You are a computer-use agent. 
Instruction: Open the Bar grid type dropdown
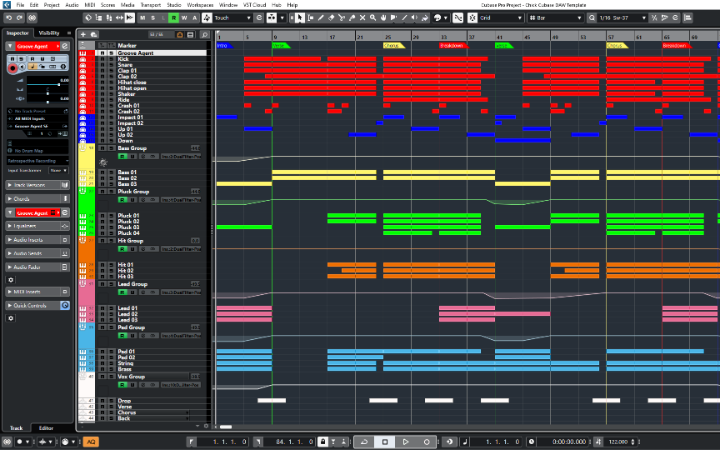[555, 18]
